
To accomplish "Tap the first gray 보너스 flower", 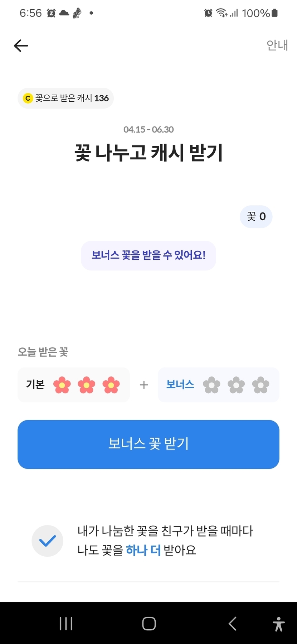I will tap(211, 385).
